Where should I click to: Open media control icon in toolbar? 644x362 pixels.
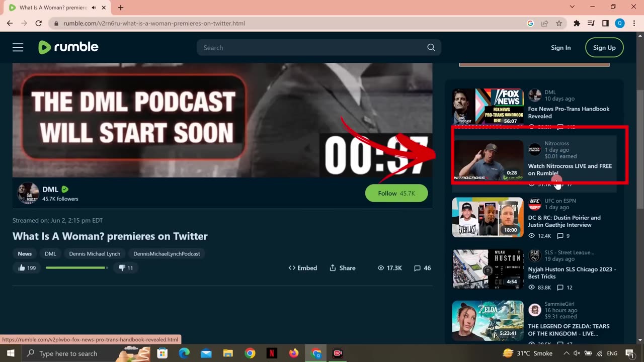pos(591,23)
